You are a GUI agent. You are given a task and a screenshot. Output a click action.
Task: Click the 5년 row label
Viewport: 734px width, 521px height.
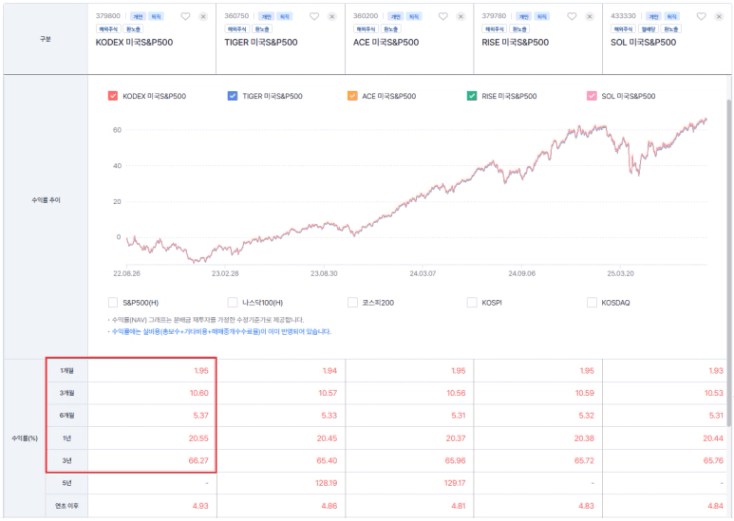[67, 483]
